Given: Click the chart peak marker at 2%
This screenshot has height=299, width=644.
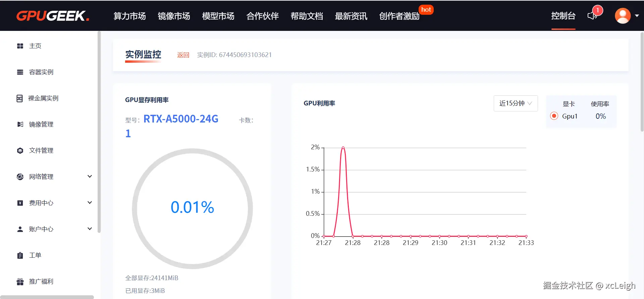Looking at the screenshot, I should [x=343, y=147].
